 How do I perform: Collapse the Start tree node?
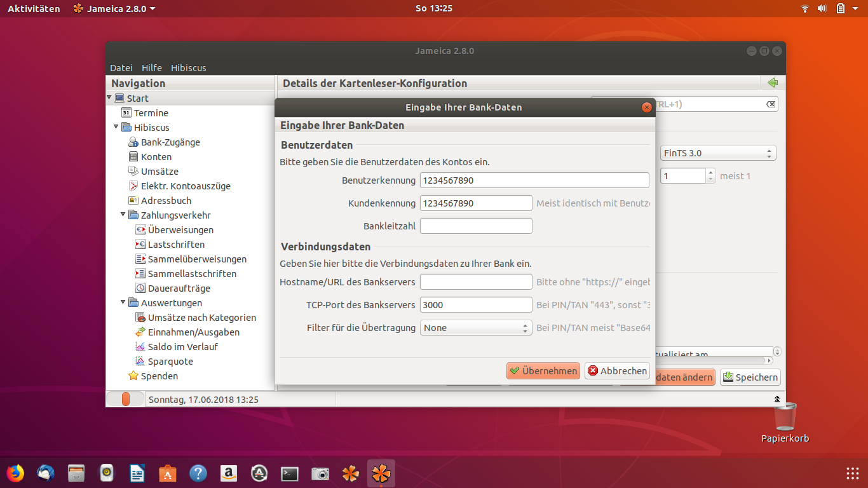109,98
